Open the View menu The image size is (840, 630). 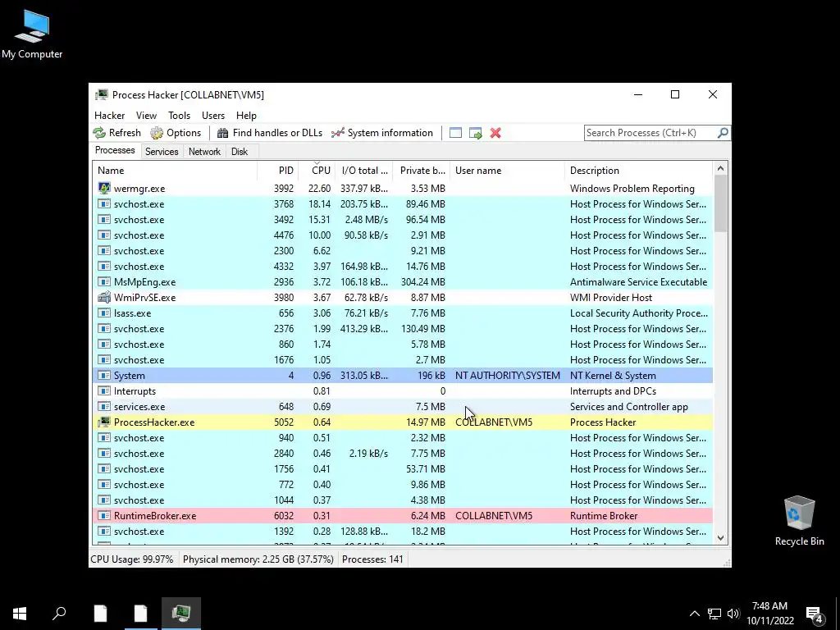(146, 116)
